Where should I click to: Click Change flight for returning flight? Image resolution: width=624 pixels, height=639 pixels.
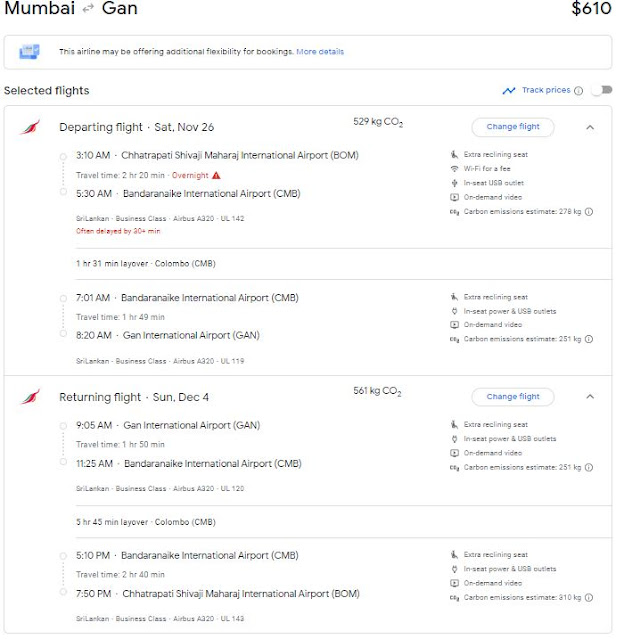tap(512, 397)
